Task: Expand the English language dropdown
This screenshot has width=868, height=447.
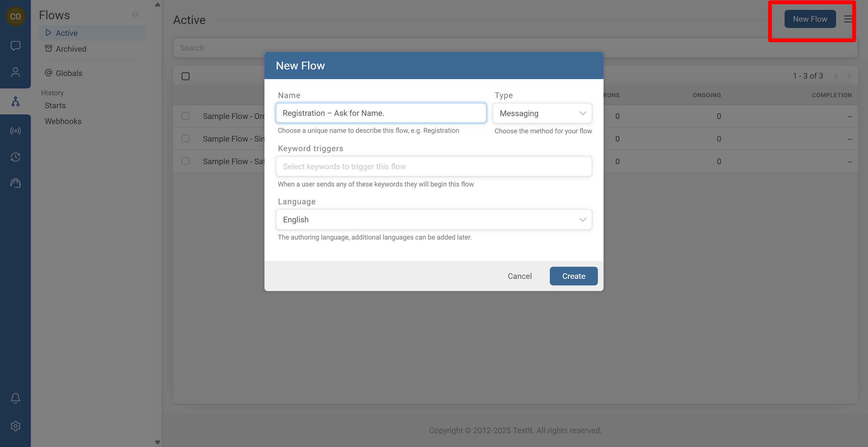Action: [433, 220]
